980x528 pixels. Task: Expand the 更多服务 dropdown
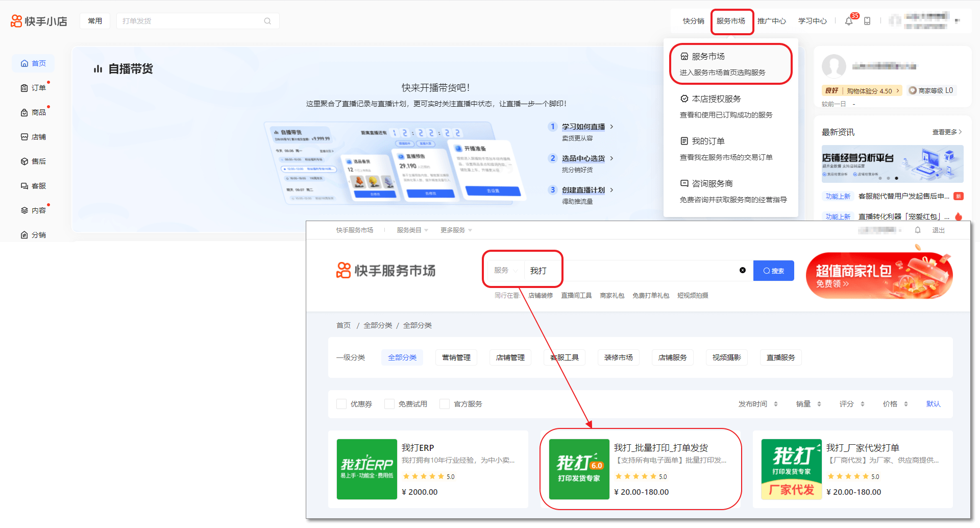456,230
